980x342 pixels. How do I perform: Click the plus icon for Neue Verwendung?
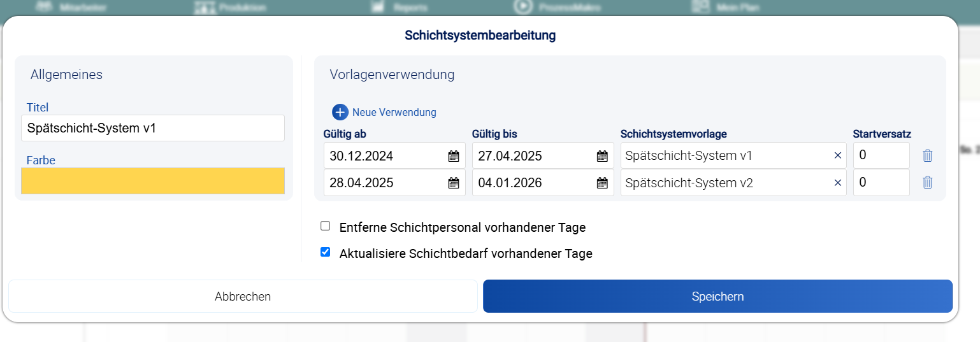340,112
